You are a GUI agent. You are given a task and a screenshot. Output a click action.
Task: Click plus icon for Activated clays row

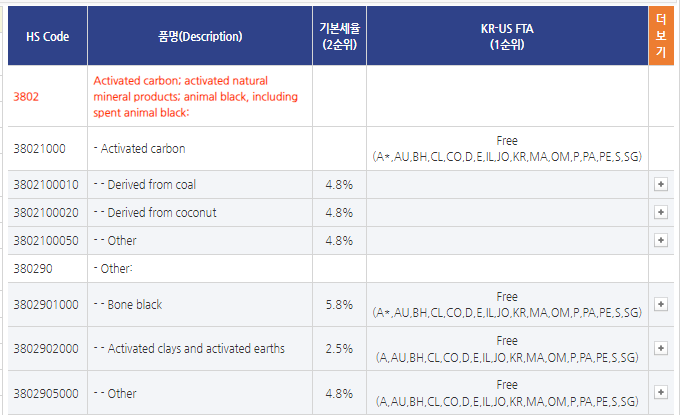661,348
